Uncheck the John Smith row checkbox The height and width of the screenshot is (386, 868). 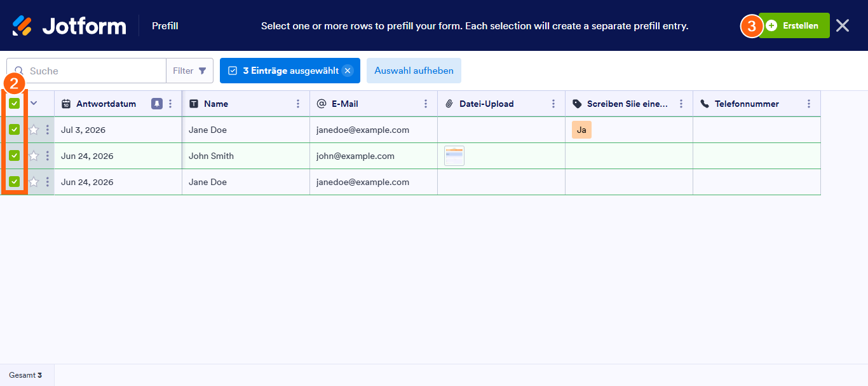(x=14, y=156)
